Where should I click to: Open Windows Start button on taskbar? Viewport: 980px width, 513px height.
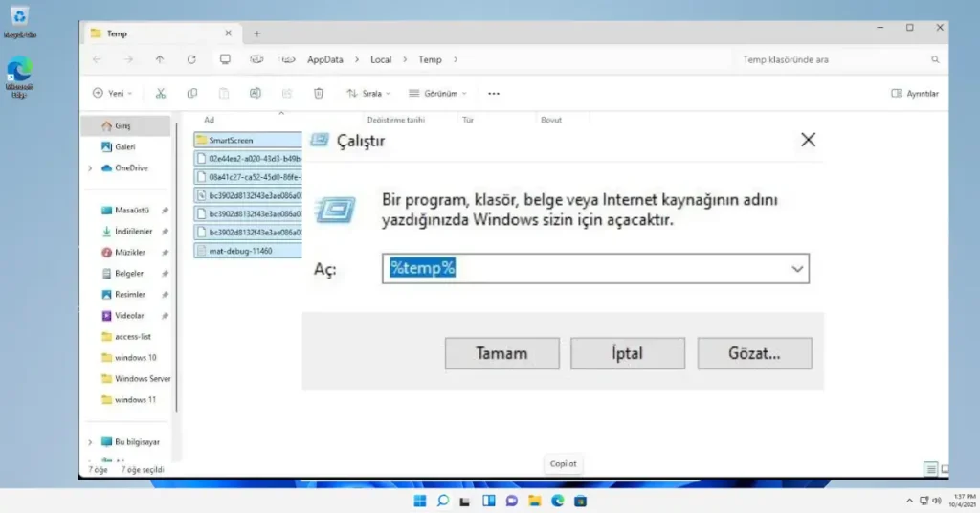click(x=420, y=501)
